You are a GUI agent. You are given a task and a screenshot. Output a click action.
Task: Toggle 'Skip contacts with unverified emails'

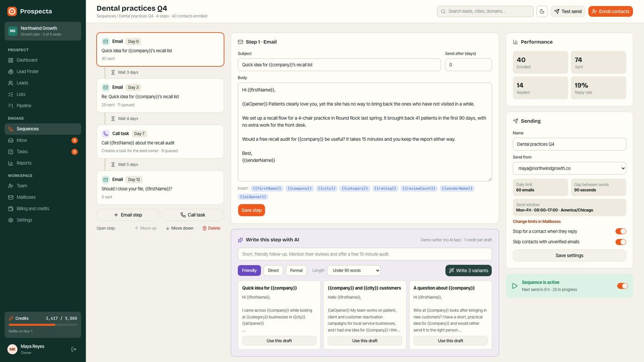pyautogui.click(x=621, y=242)
